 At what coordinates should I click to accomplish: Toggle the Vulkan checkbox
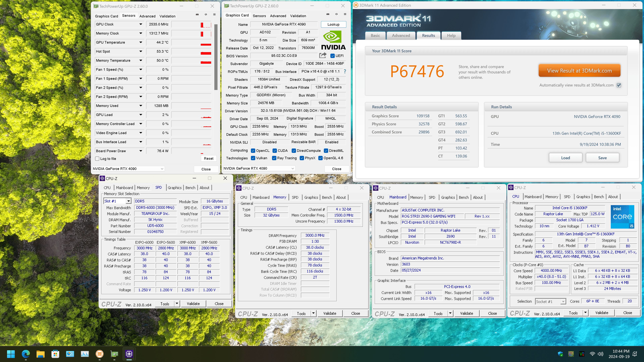tap(253, 158)
